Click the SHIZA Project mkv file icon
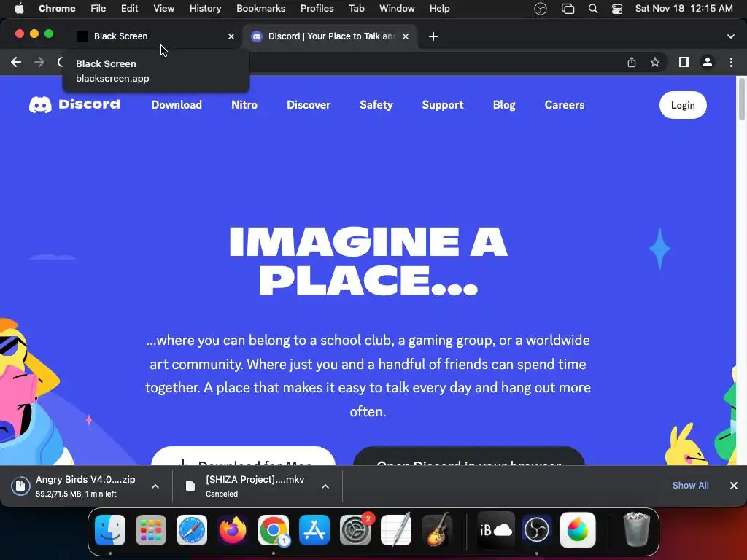This screenshot has width=747, height=560. [x=190, y=486]
